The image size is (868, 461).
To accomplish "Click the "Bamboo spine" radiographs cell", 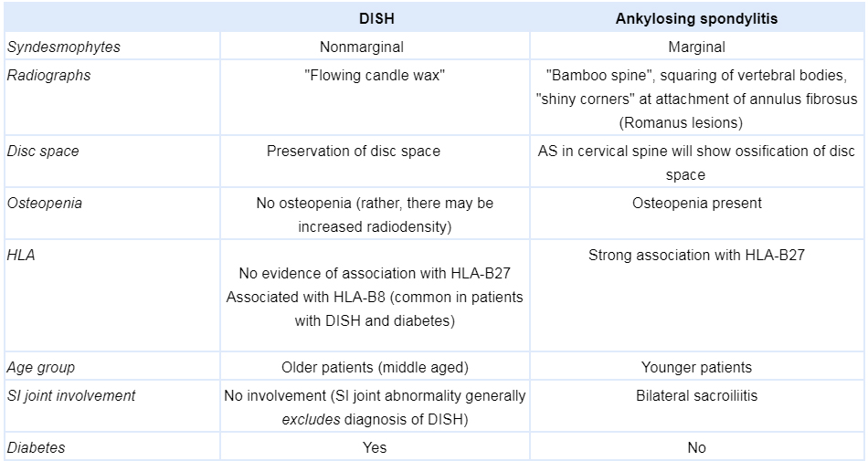I will (697, 99).
